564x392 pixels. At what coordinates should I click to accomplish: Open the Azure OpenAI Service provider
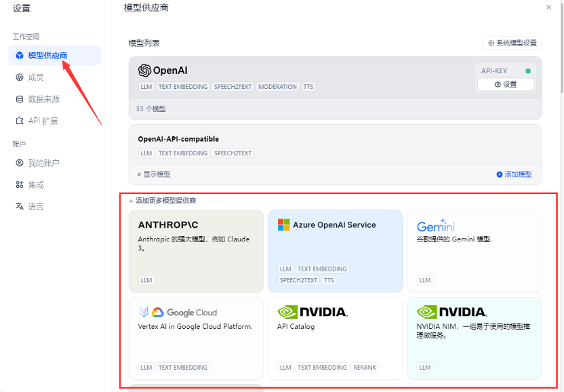click(x=335, y=251)
